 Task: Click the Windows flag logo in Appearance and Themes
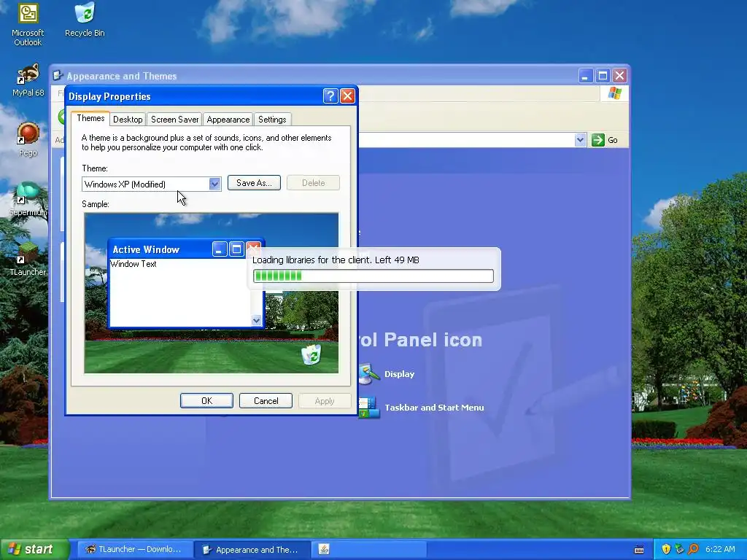coord(614,93)
